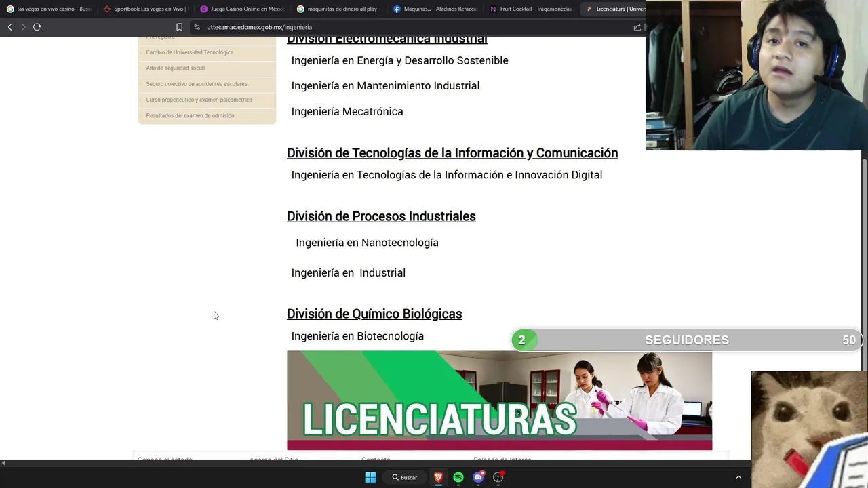This screenshot has width=868, height=488.
Task: Switch to 'las vegas en vivo casino' tab
Action: pos(48,9)
